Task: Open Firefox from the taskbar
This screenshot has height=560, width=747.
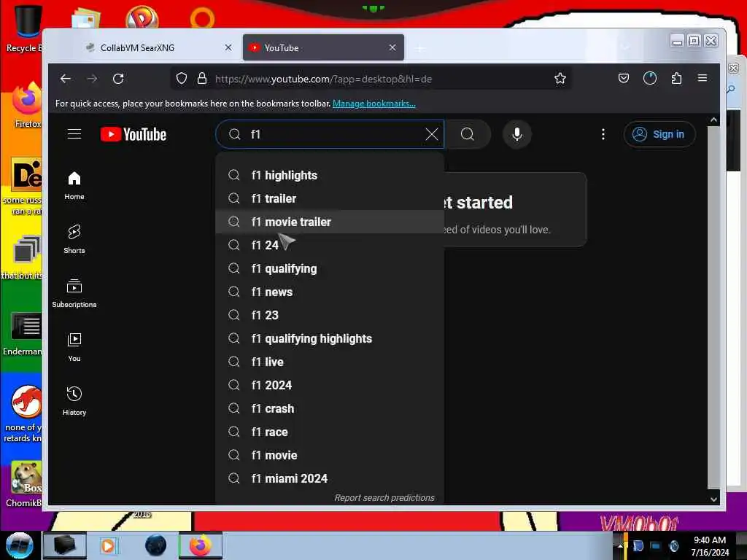Action: pos(201,545)
